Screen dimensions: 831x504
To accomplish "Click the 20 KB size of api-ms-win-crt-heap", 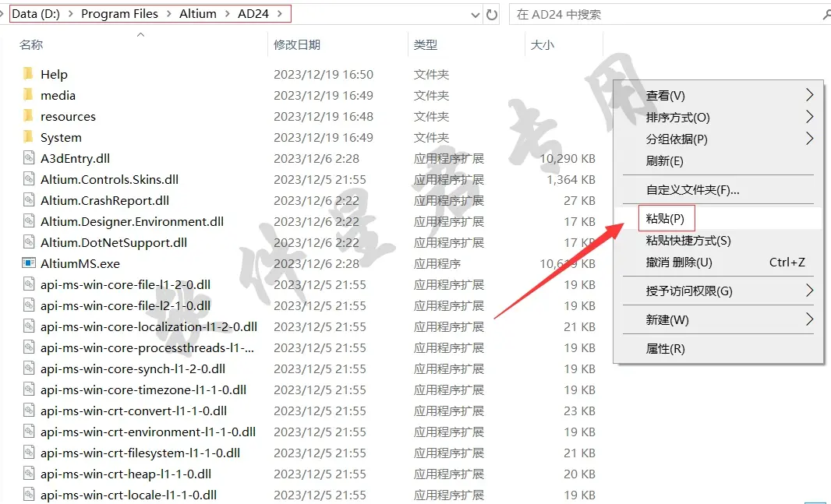I will point(579,474).
